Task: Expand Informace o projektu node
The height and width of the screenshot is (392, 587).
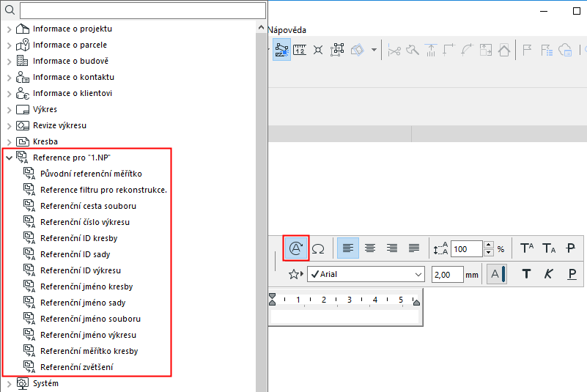Action: 10,29
